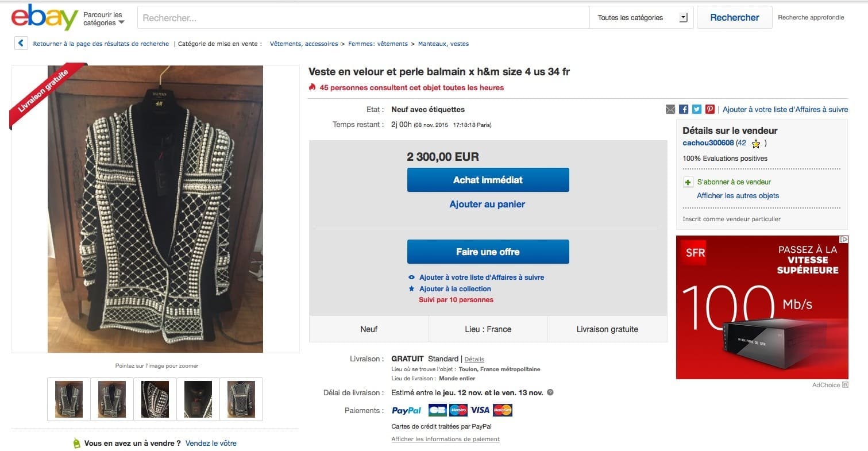Click the Manteaux, vestes breadcrumb

(x=443, y=44)
